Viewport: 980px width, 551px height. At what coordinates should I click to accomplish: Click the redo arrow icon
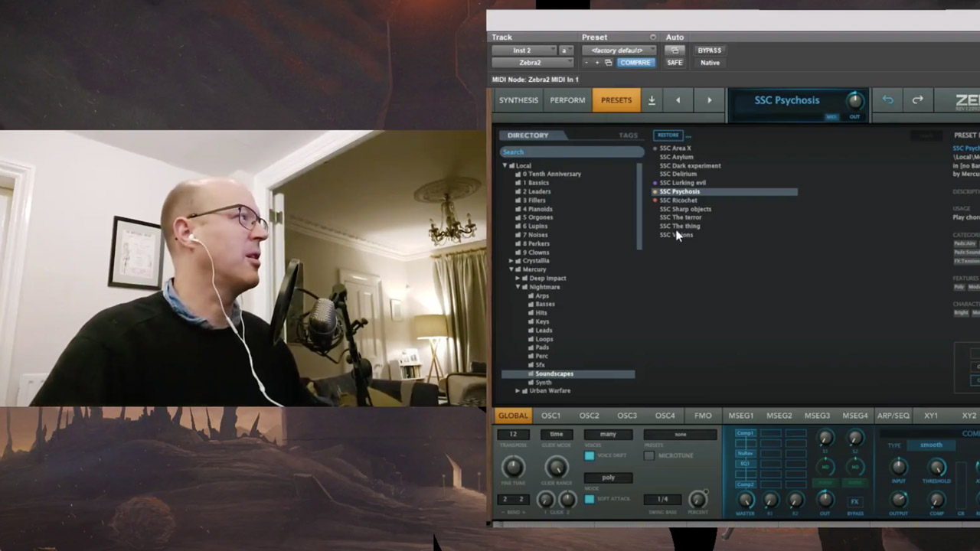point(917,99)
